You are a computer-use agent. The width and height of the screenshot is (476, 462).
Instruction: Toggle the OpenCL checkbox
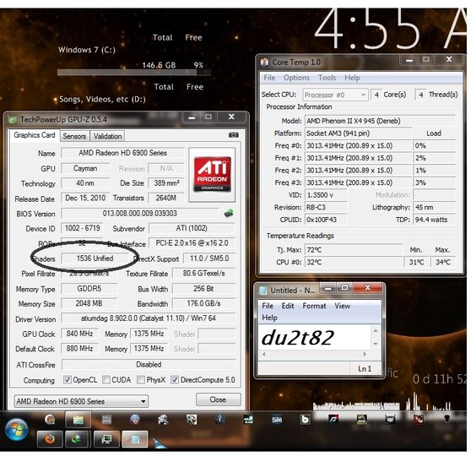pyautogui.click(x=67, y=380)
